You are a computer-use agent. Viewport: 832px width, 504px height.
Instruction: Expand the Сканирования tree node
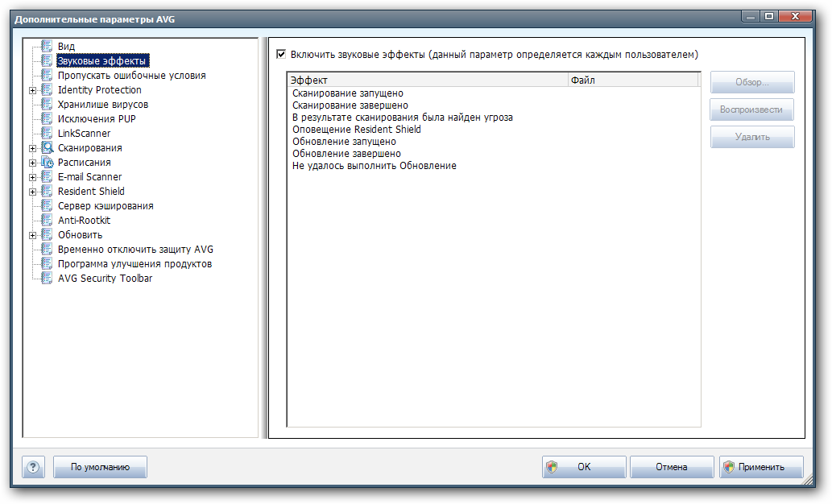tap(33, 149)
